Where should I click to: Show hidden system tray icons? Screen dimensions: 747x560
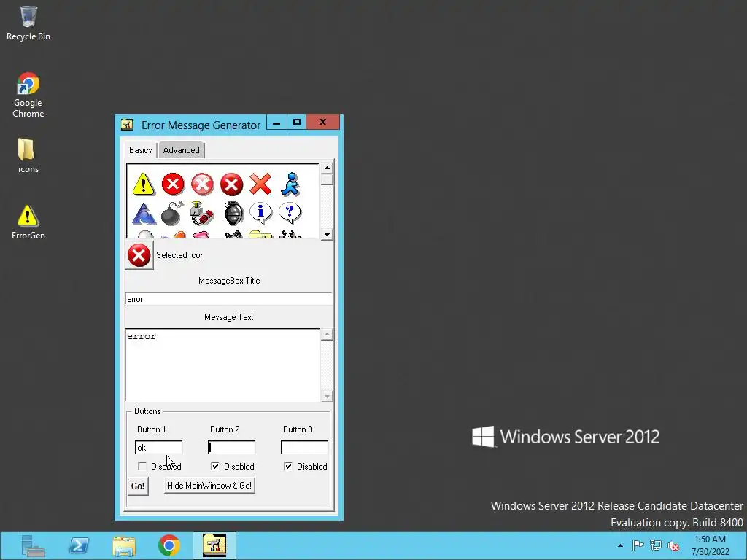[x=620, y=545]
